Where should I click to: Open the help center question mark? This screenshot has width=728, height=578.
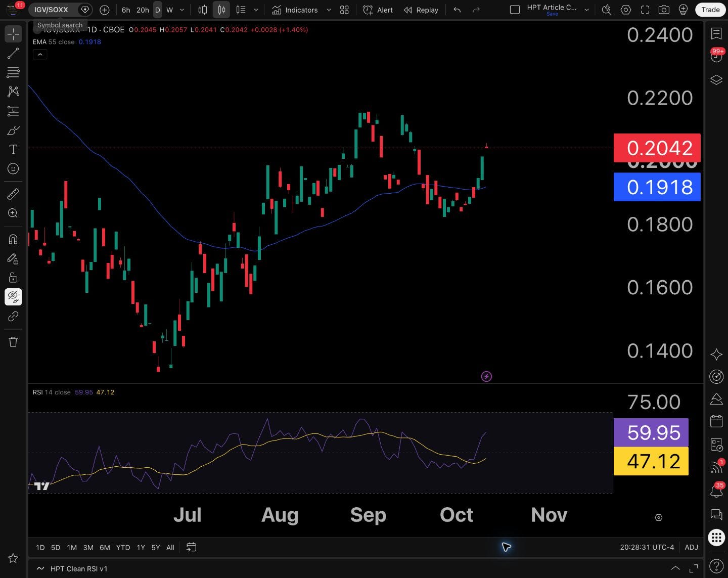716,566
